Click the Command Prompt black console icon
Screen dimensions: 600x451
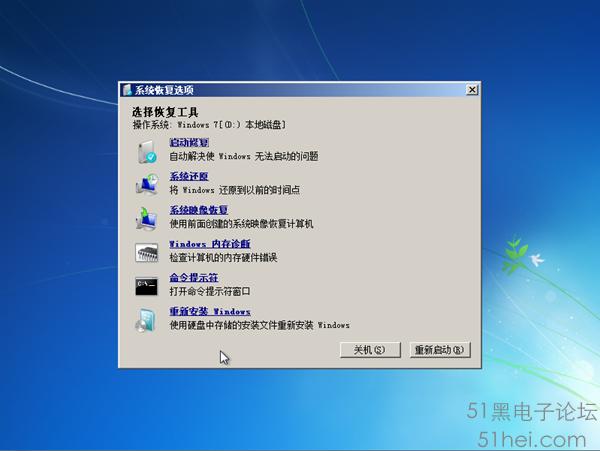146,286
